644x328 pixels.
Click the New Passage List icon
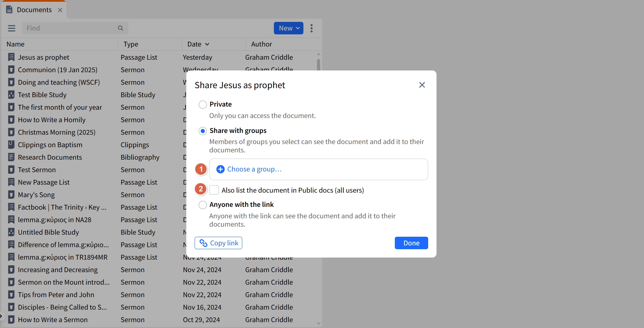(11, 182)
